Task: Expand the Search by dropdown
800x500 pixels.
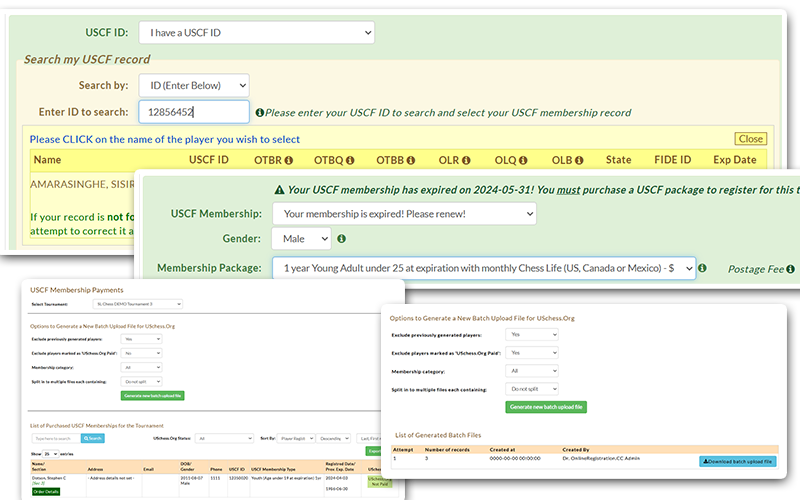Action: point(193,85)
